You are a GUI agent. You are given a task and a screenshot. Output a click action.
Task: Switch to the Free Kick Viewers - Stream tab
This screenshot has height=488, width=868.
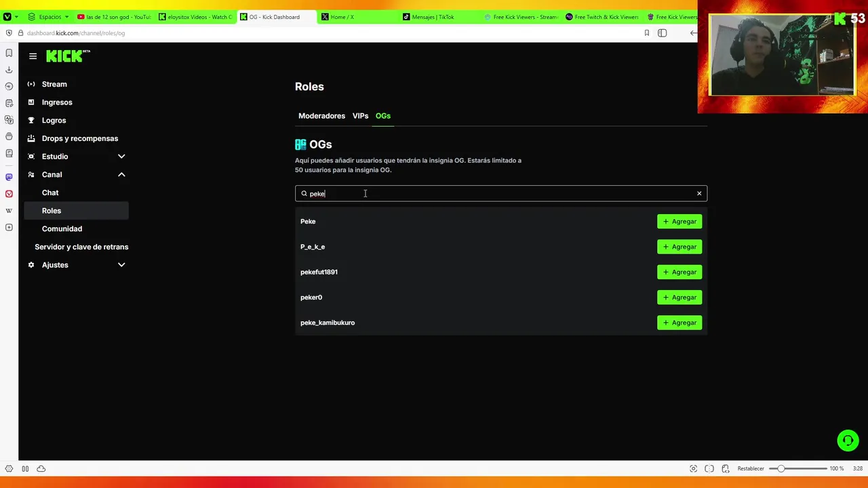pos(521,16)
